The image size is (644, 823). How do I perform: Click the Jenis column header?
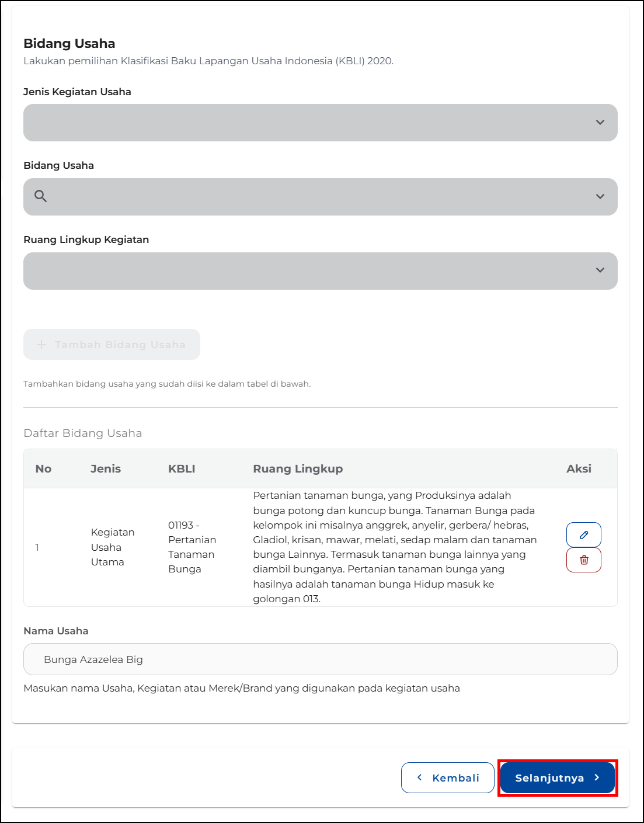[106, 468]
